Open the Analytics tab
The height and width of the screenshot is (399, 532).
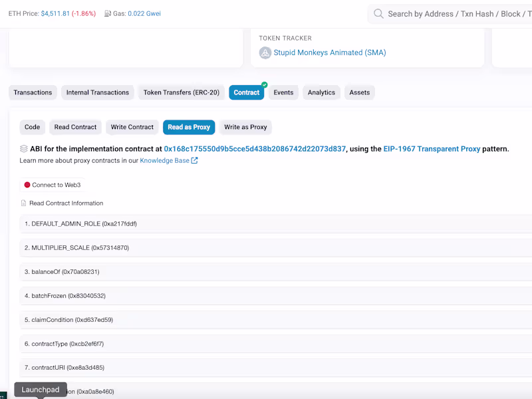tap(321, 92)
